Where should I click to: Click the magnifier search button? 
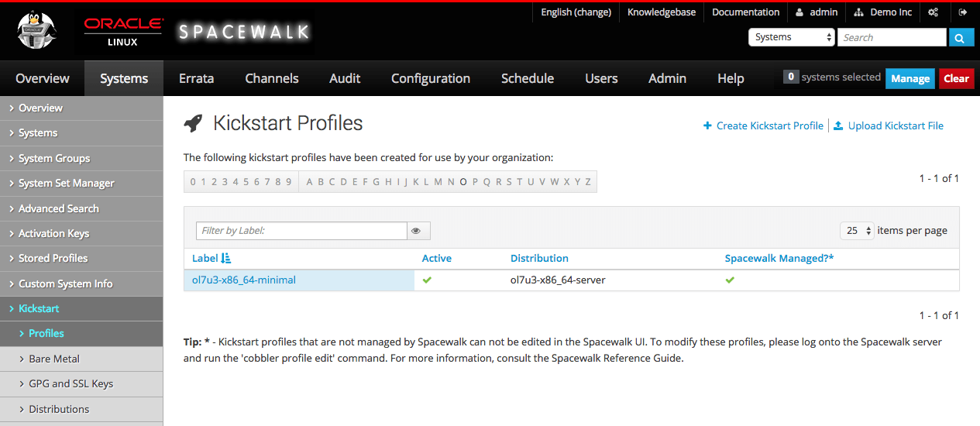(961, 37)
